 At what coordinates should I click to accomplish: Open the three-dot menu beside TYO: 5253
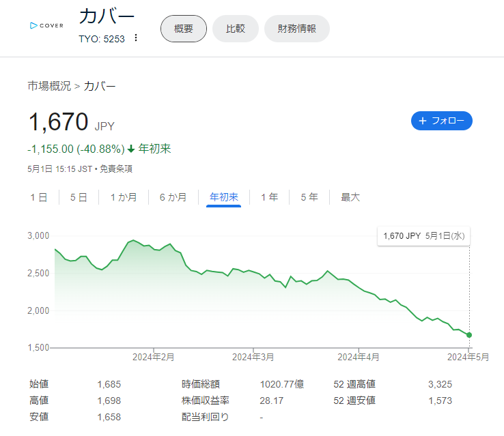pyautogui.click(x=136, y=38)
